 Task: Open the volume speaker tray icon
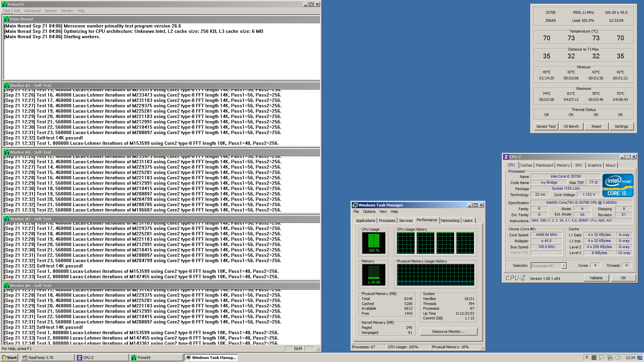tap(618, 358)
